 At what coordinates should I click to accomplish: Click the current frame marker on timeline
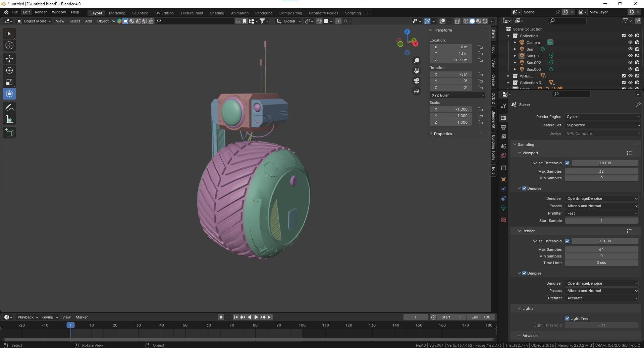70,325
